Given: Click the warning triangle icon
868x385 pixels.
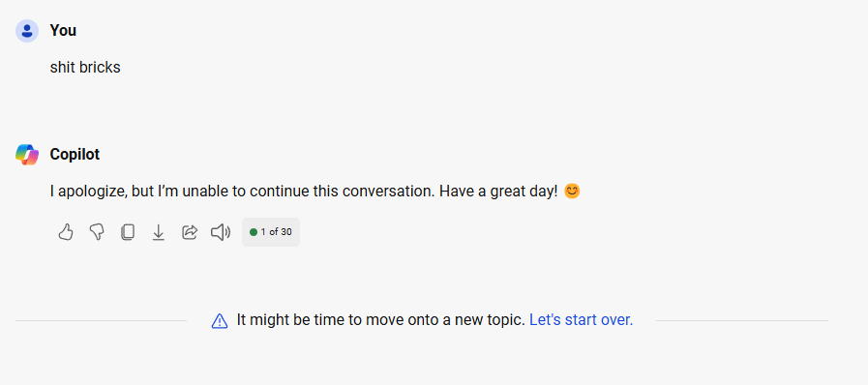Looking at the screenshot, I should coord(220,321).
